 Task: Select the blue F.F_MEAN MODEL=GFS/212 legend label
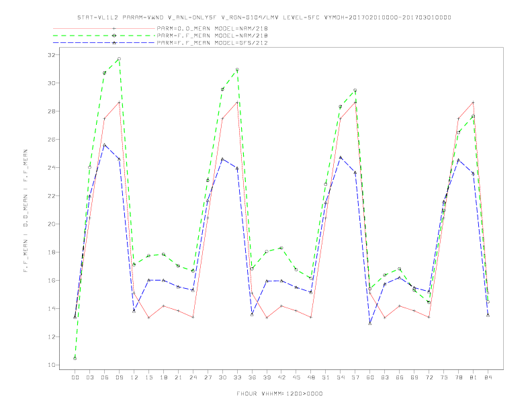212,43
